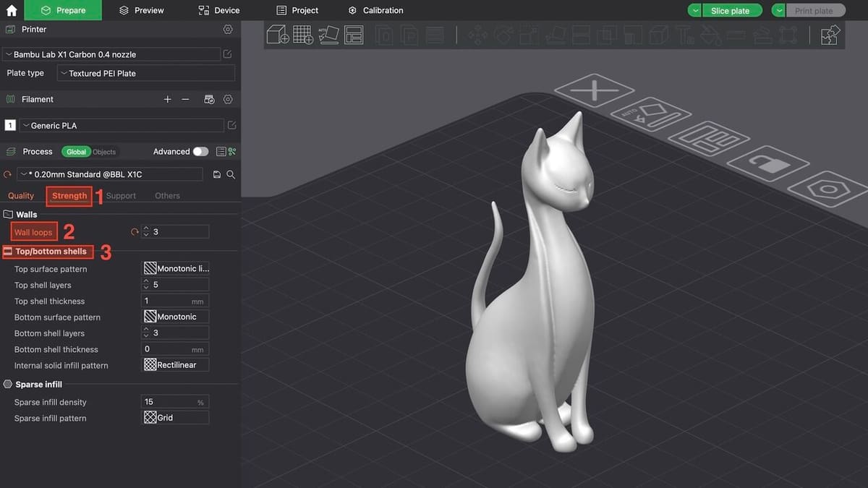Viewport: 868px width, 488px height.
Task: Click the filament 1 color swatch
Action: click(x=10, y=125)
